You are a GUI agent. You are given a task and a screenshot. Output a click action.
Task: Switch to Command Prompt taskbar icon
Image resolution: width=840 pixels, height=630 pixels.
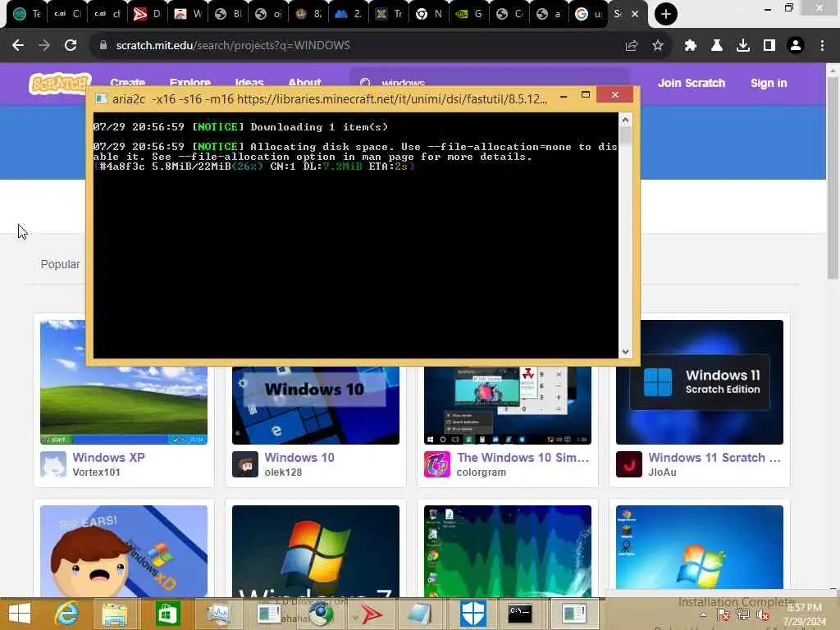coord(519,613)
